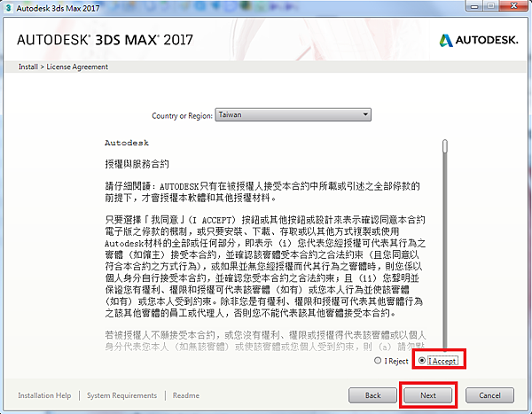532x414 pixels.
Task: Click the Country or Region label
Action: pyautogui.click(x=182, y=116)
